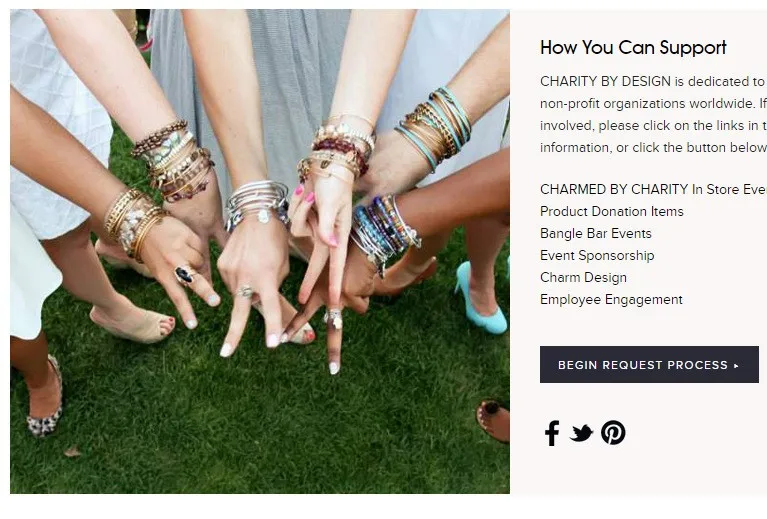
Task: Click the black stone ring in the photo
Action: pyautogui.click(x=184, y=275)
